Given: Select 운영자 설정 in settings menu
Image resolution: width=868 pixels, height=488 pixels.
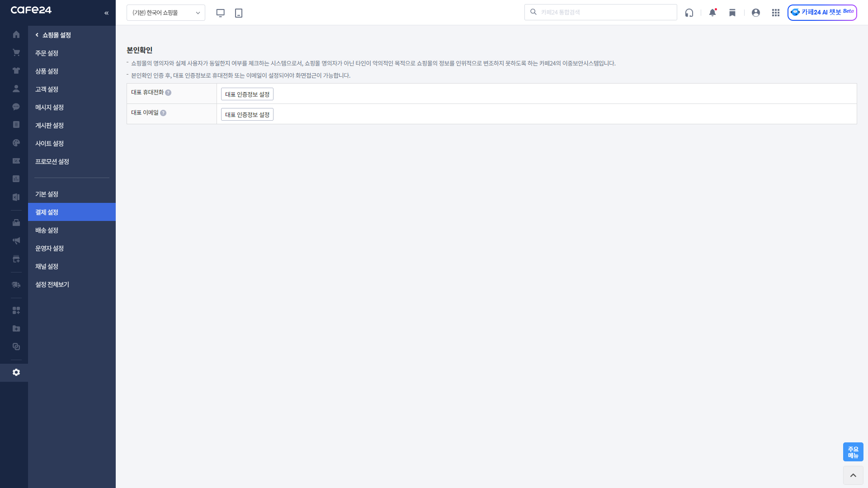Looking at the screenshot, I should pos(50,248).
